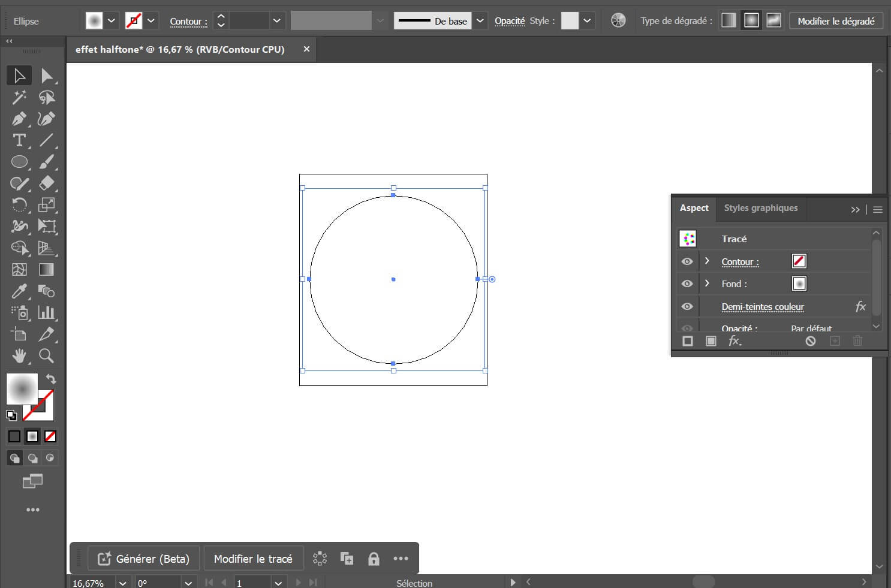Select the Pen tool
The image size is (891, 588).
(x=19, y=119)
